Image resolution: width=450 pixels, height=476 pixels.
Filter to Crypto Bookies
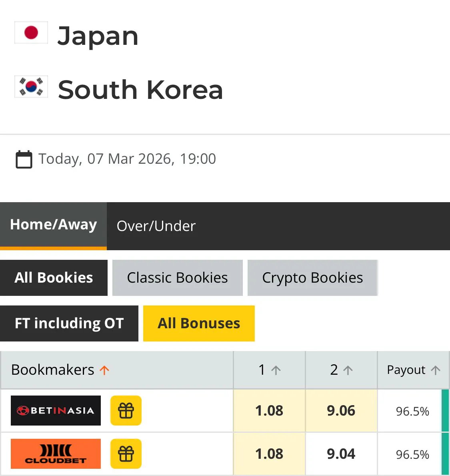click(x=312, y=278)
